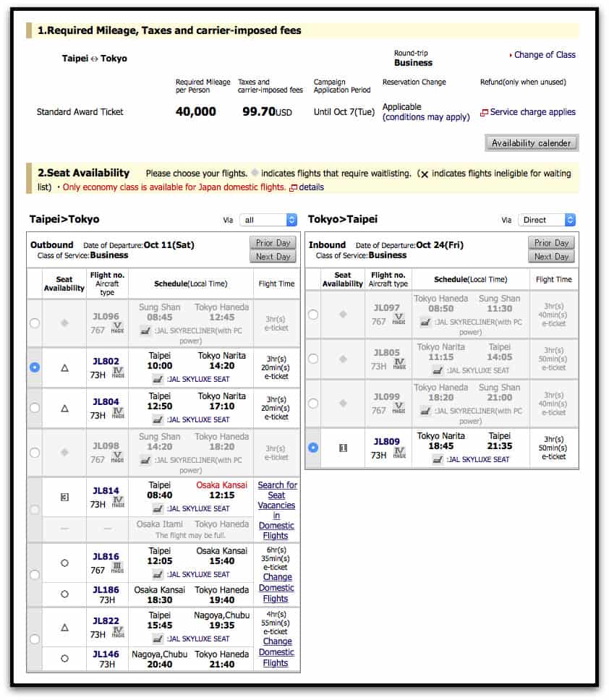Click the 99.70 USD taxes value
Viewport: 609px width, 700px height.
click(x=267, y=111)
